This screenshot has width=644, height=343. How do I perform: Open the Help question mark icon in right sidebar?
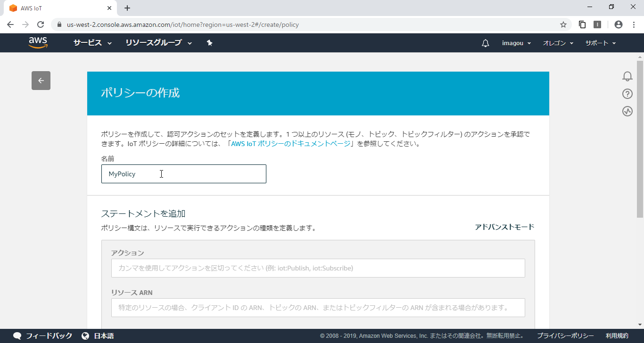click(627, 94)
